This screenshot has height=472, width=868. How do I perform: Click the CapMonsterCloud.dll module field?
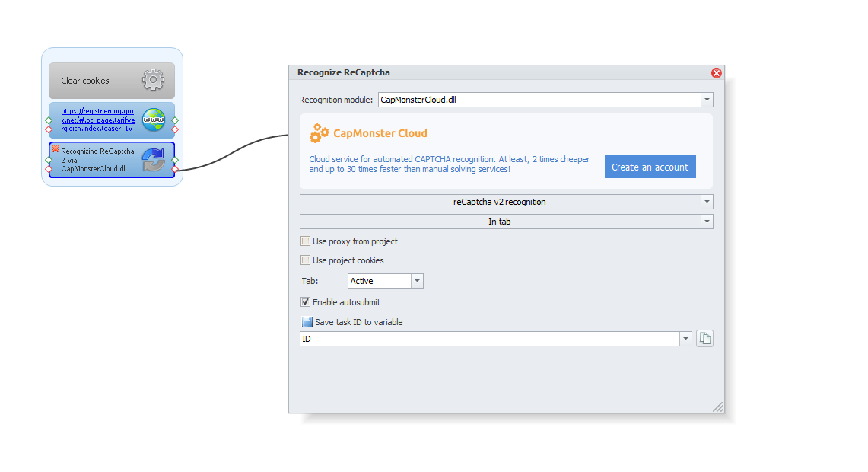[539, 100]
